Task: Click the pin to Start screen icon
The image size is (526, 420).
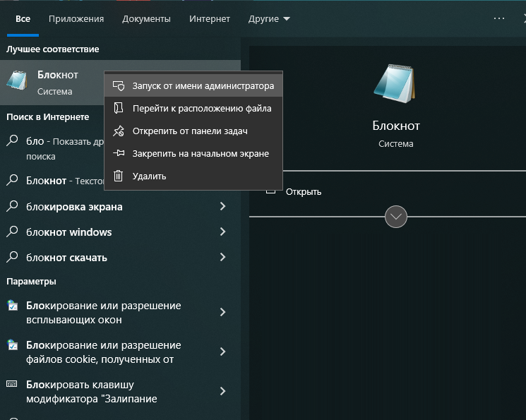Action: (x=119, y=154)
